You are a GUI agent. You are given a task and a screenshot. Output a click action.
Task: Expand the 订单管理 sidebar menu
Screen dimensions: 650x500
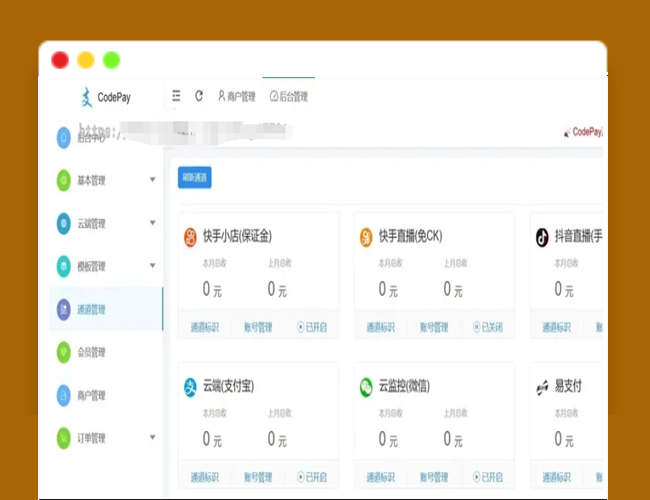[x=105, y=438]
